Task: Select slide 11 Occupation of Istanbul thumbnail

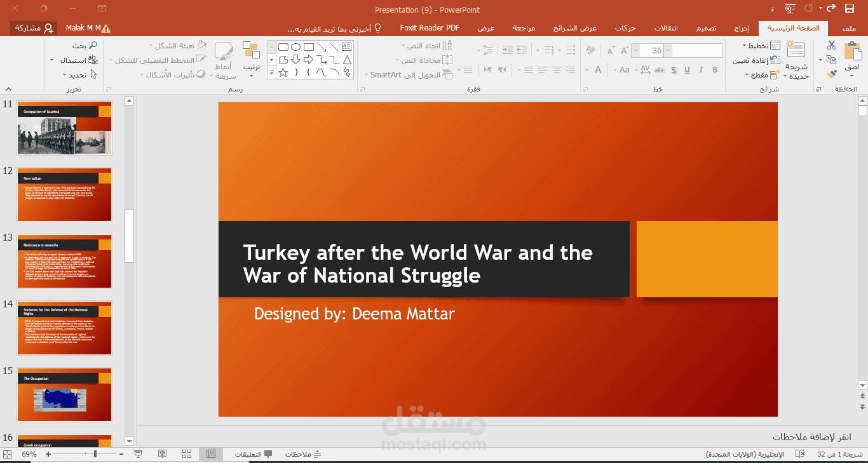Action: coord(65,128)
